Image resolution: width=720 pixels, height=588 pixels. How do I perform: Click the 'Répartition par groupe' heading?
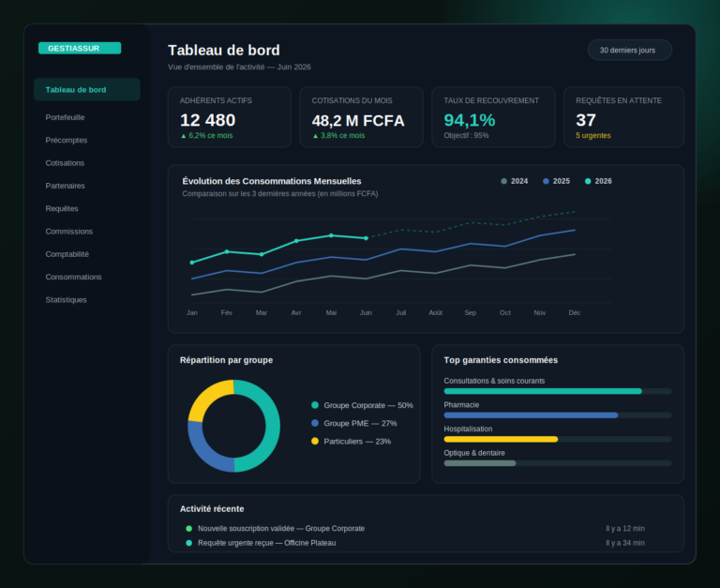(226, 360)
